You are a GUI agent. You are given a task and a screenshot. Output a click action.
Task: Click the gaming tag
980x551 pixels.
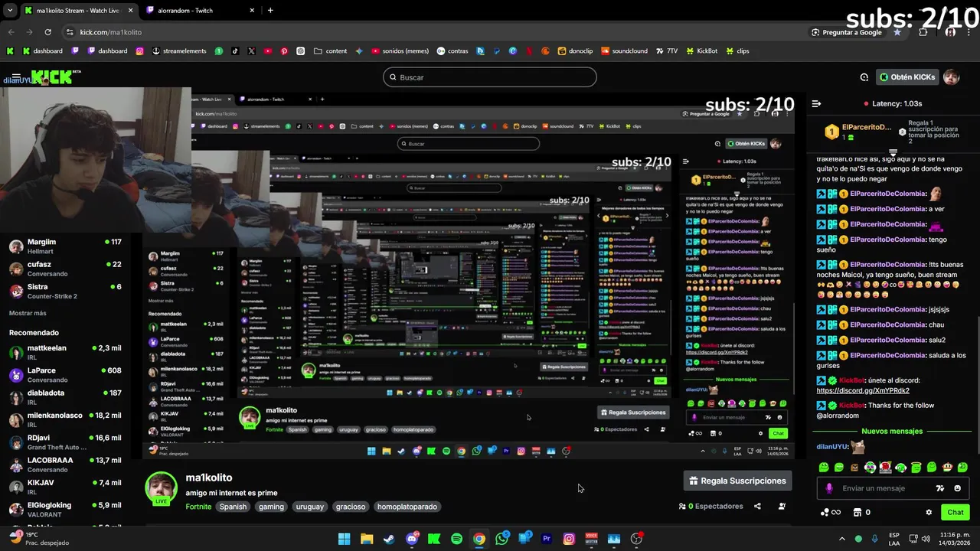(271, 507)
